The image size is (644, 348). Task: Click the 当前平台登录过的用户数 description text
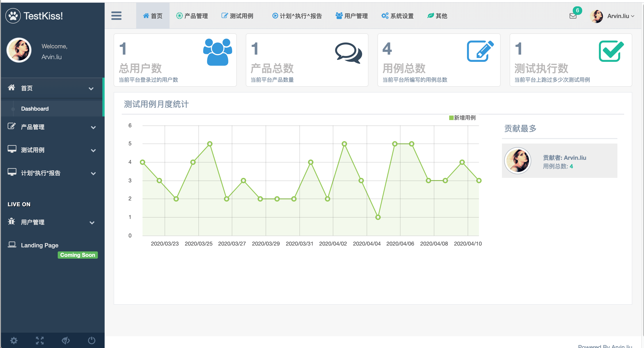(x=148, y=80)
